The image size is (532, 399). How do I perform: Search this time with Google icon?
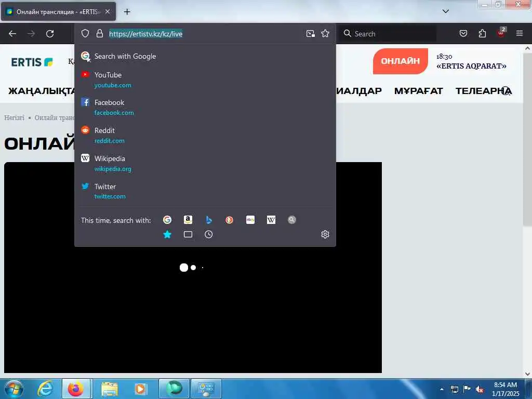[x=167, y=220]
